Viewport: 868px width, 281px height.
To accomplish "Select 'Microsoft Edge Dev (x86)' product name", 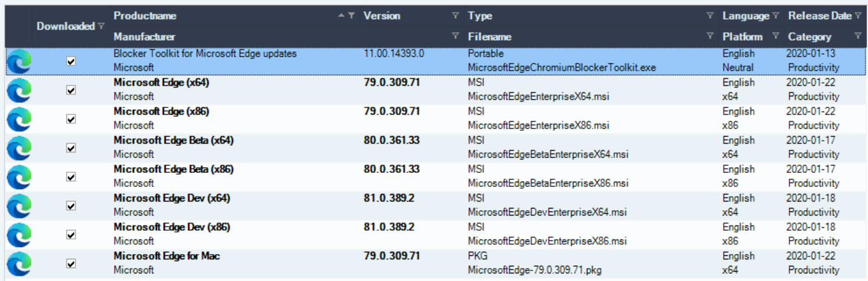I will [172, 227].
